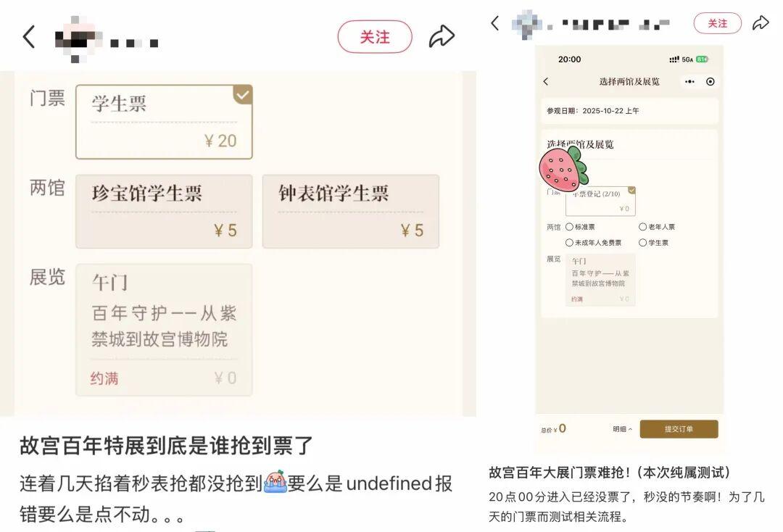Screen dimensions: 783x532
Task: Follow right author with 关注 button
Action: (718, 23)
